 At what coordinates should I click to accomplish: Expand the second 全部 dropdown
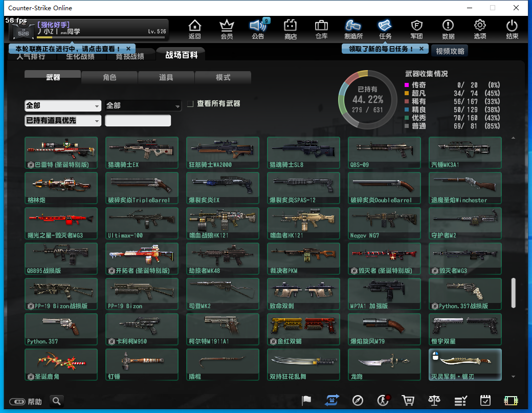(143, 105)
